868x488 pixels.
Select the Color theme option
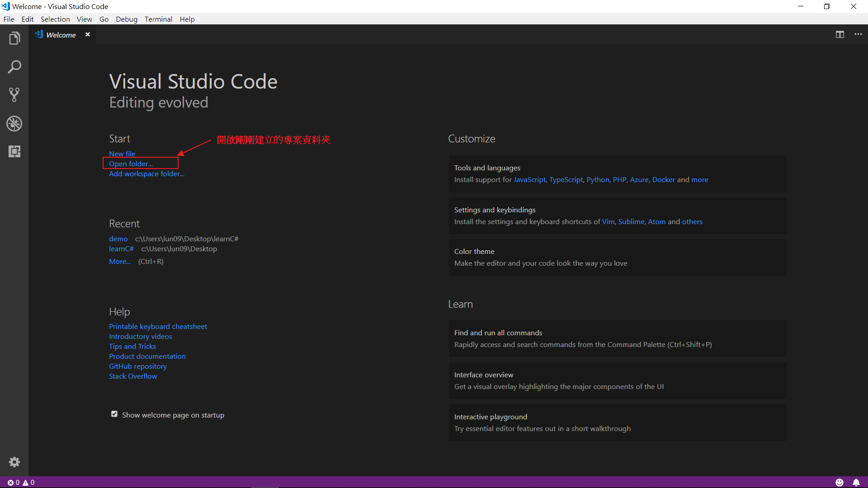[x=474, y=251]
